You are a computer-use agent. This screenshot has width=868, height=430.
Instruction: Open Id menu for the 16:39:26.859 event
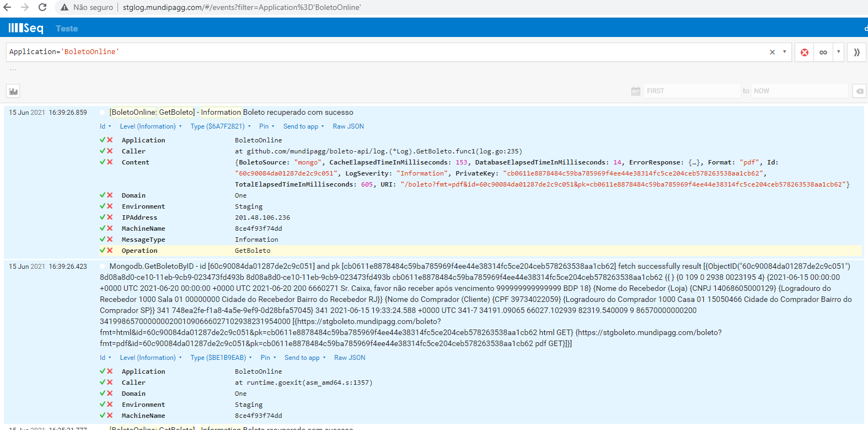click(105, 126)
